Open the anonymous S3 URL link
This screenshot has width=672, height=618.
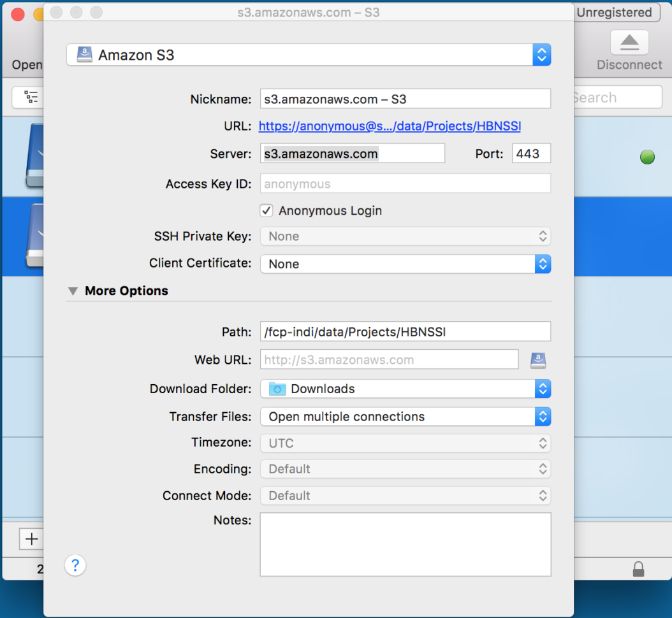[390, 126]
